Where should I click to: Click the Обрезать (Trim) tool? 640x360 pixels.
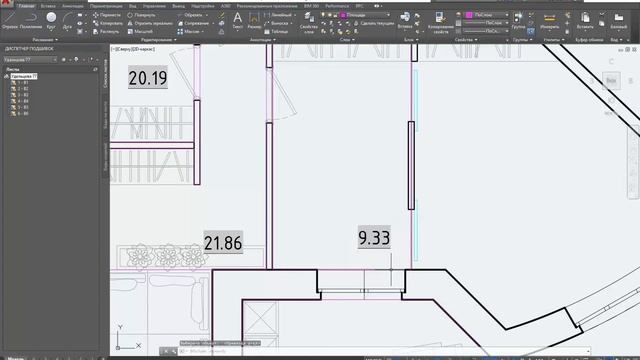click(x=190, y=15)
